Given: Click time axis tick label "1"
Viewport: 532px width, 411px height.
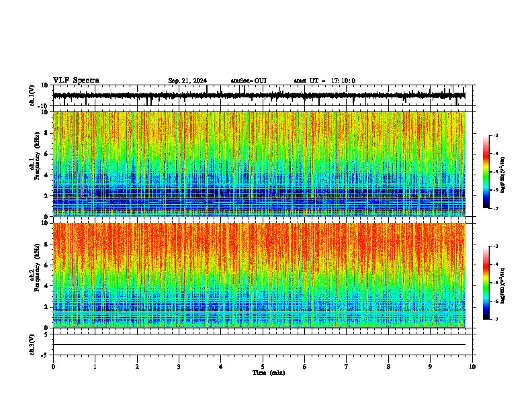Looking at the screenshot, I should [x=95, y=367].
